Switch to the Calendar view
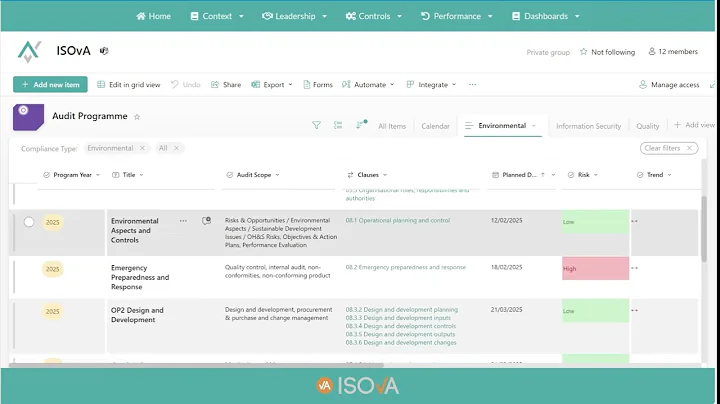Viewport: 720px width, 404px height. [435, 126]
